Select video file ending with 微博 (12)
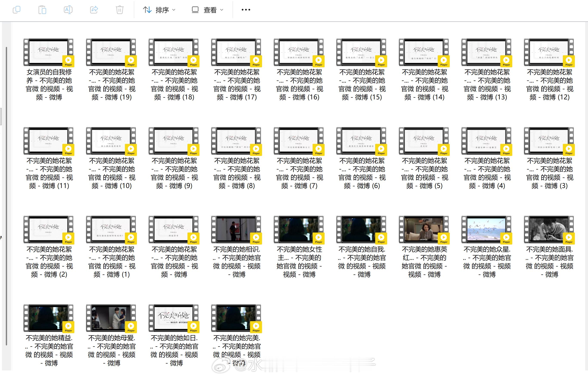Viewport: 588px width, 379px height. [x=549, y=70]
